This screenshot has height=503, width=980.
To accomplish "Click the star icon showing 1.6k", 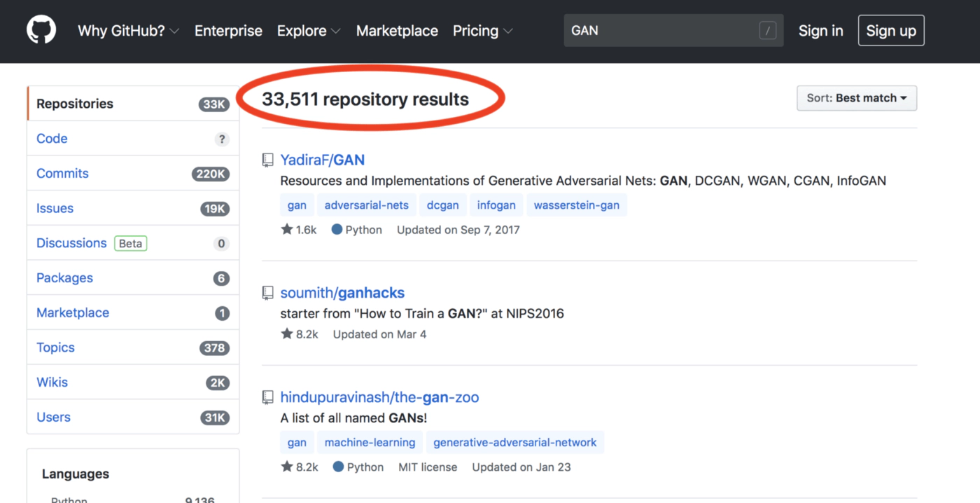I will (x=287, y=230).
